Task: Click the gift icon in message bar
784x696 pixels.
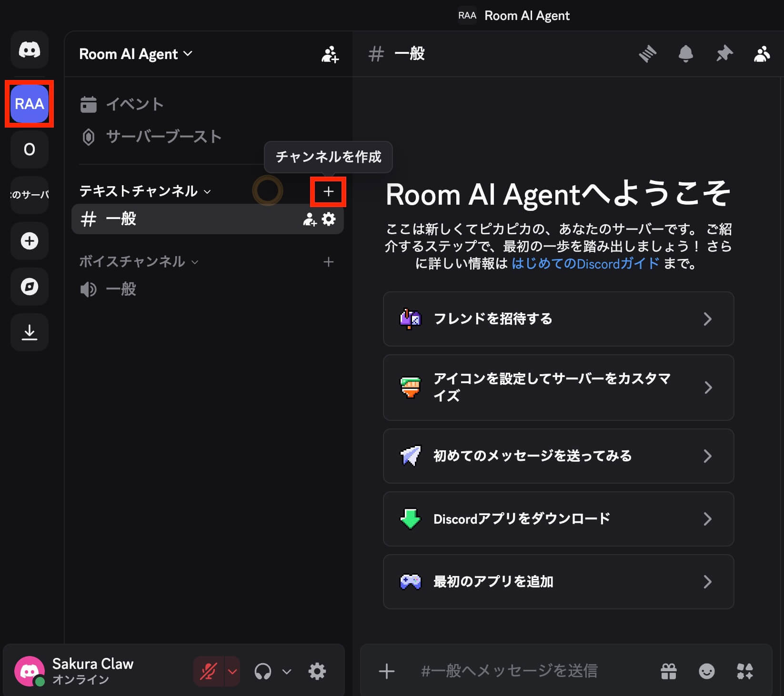Action: tap(668, 671)
